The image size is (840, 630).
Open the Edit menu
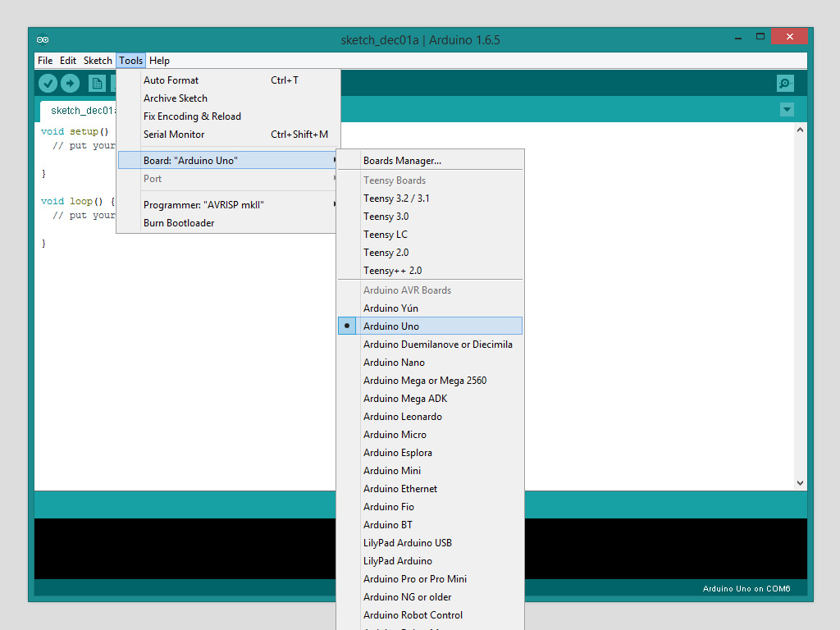[68, 61]
